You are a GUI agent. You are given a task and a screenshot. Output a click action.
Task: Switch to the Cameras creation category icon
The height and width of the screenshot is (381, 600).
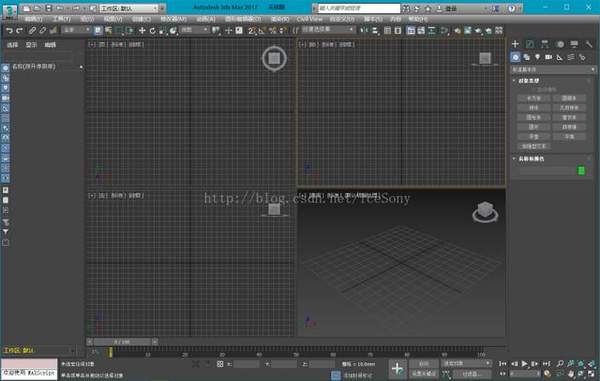tap(548, 57)
